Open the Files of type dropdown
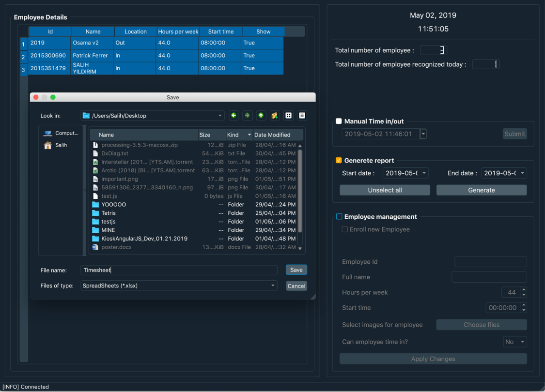Screen dimensions: 545x392 coord(273,286)
